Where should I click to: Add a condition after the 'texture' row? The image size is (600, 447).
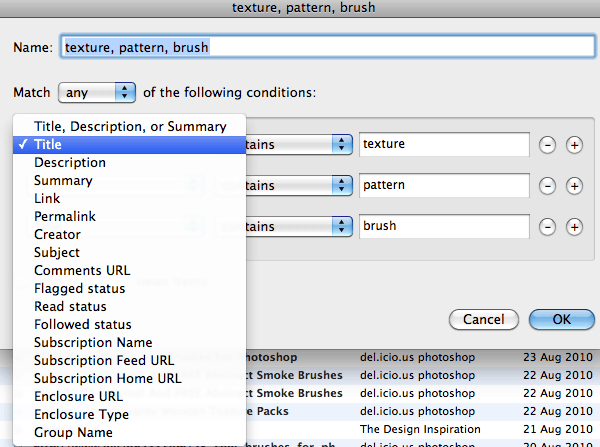574,145
